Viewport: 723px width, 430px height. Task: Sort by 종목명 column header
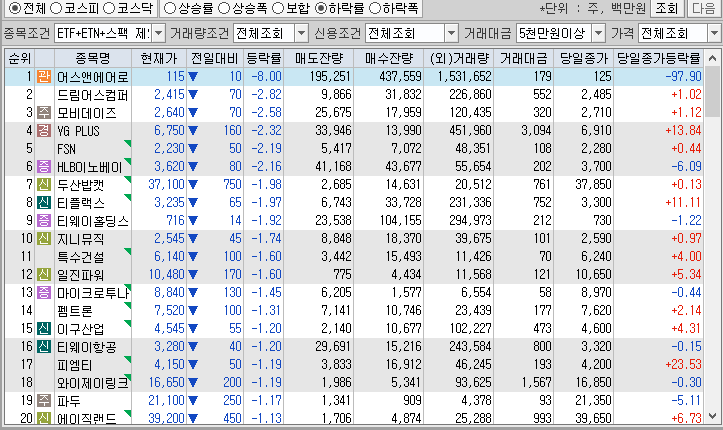tap(93, 58)
